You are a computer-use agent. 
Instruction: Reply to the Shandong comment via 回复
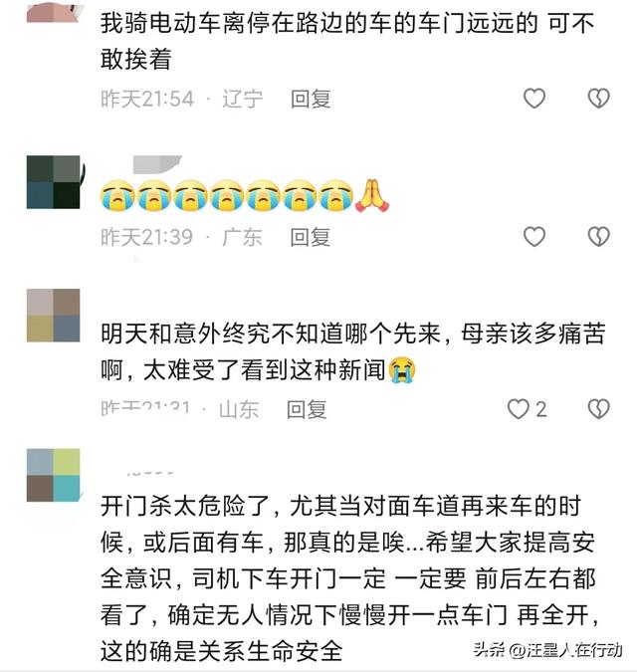click(307, 409)
